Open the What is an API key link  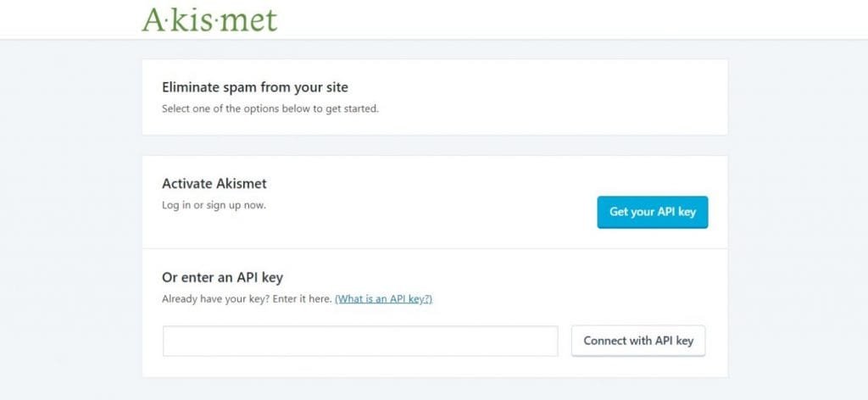pyautogui.click(x=384, y=299)
